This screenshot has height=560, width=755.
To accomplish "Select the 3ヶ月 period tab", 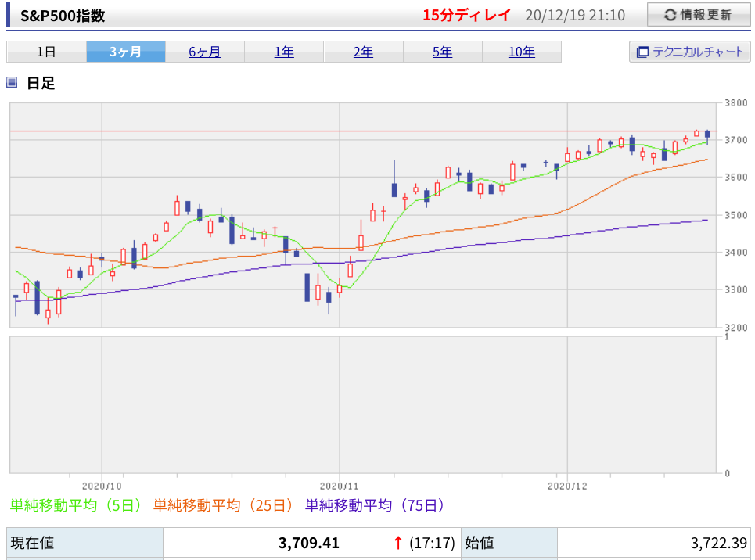I will [x=126, y=52].
